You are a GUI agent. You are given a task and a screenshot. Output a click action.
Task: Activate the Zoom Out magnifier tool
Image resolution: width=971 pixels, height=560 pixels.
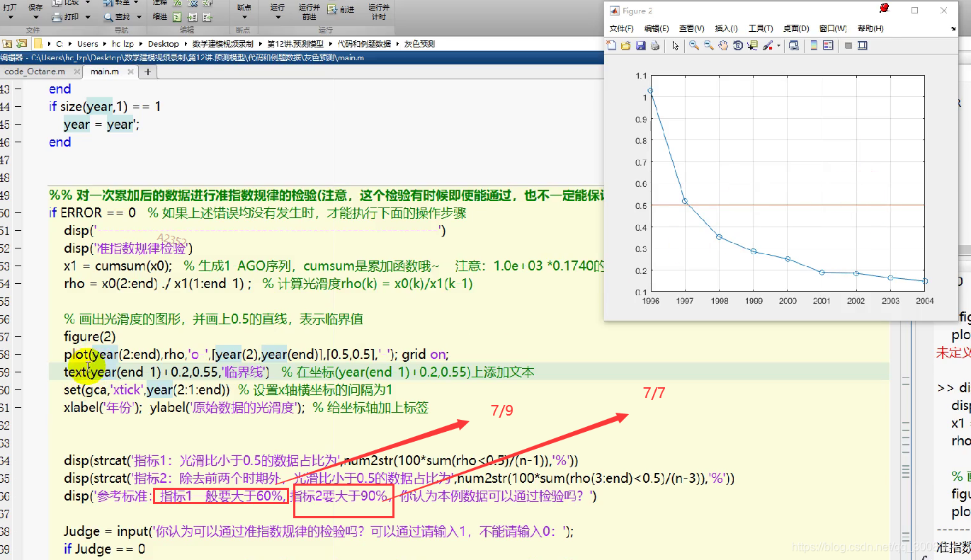point(709,46)
